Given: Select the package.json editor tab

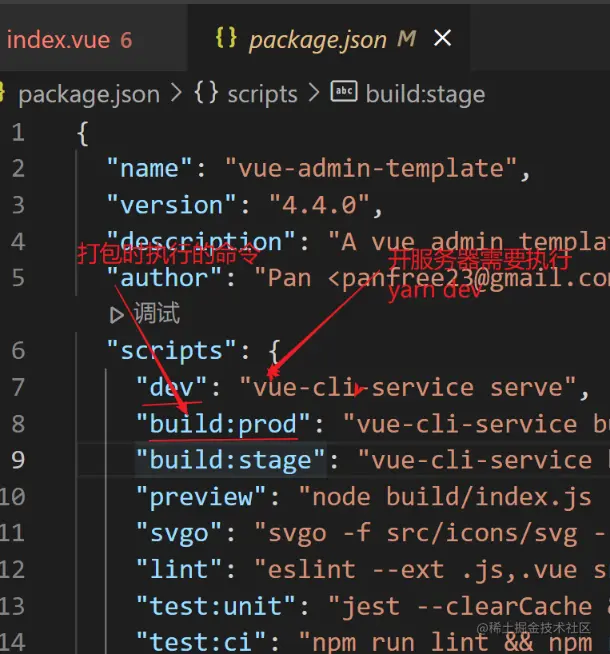Looking at the screenshot, I should pos(329,40).
